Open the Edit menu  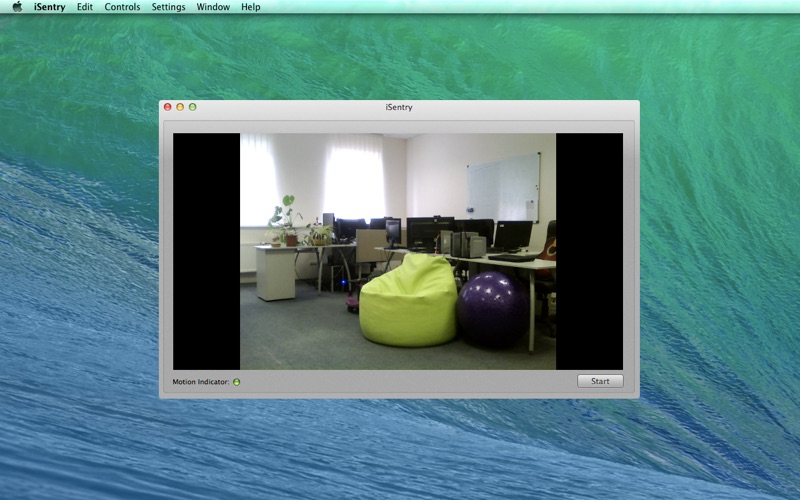[85, 7]
